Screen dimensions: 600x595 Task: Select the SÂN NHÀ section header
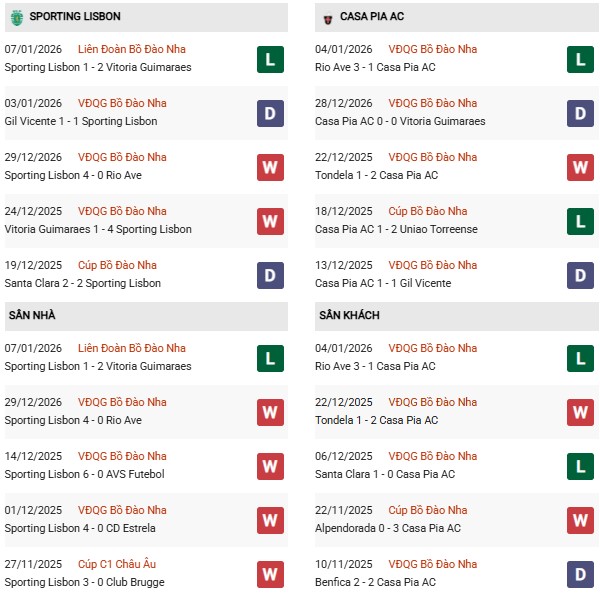tap(32, 315)
